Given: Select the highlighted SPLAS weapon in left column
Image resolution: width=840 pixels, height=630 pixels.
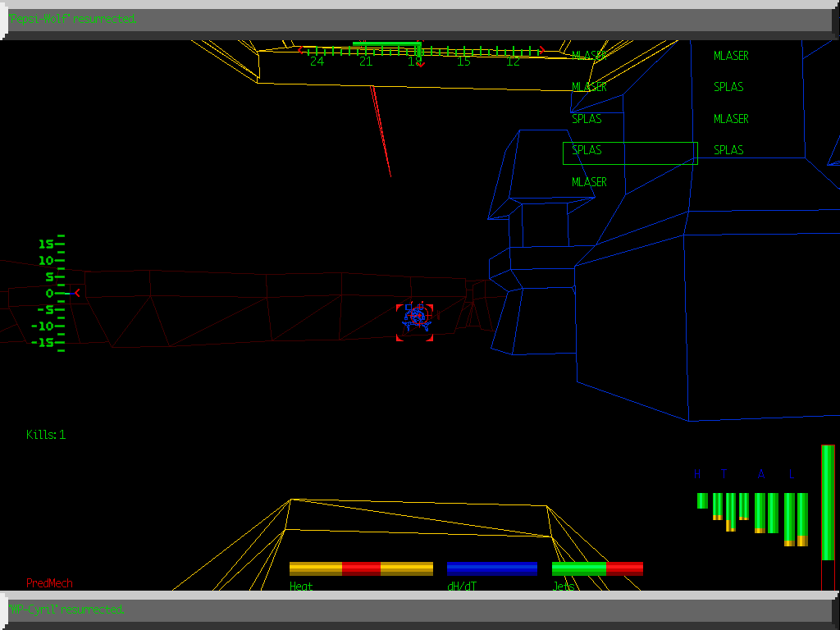Looking at the screenshot, I should [x=587, y=151].
